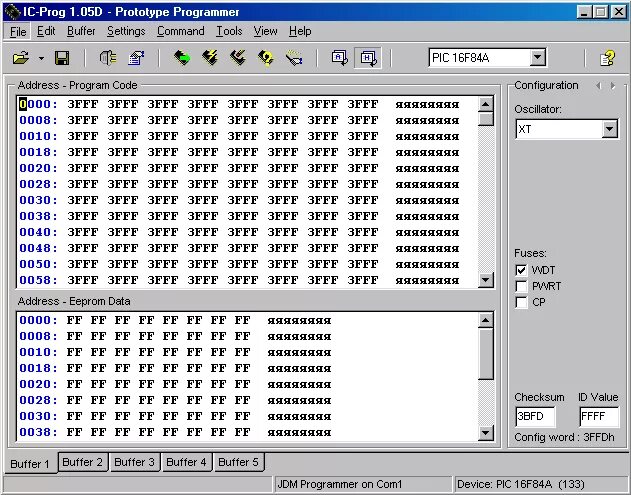Click the IC-Prog title bar app icon
The height and width of the screenshot is (495, 631).
click(12, 12)
